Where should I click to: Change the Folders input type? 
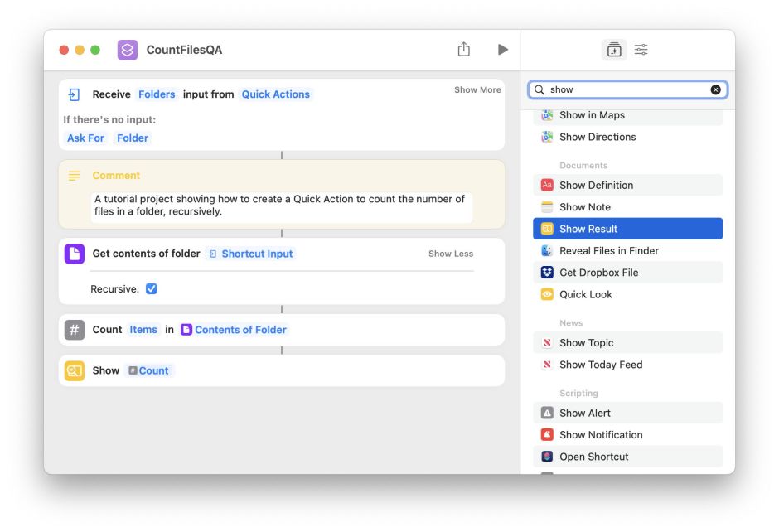157,94
